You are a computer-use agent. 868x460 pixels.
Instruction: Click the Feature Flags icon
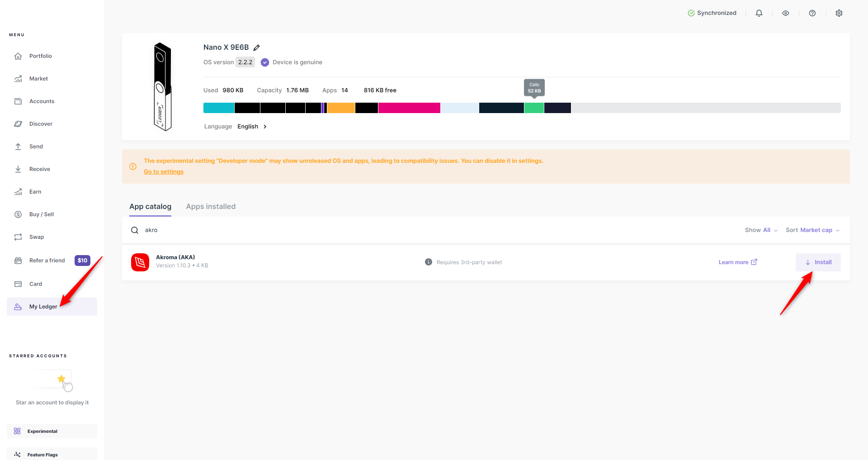(17, 455)
